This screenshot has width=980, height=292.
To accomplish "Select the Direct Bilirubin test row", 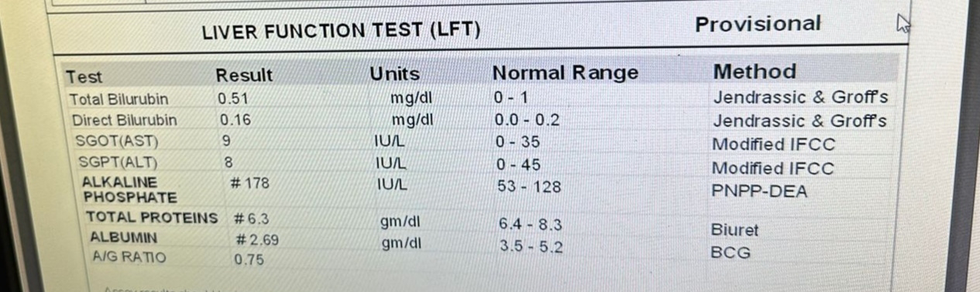I will (x=480, y=121).
